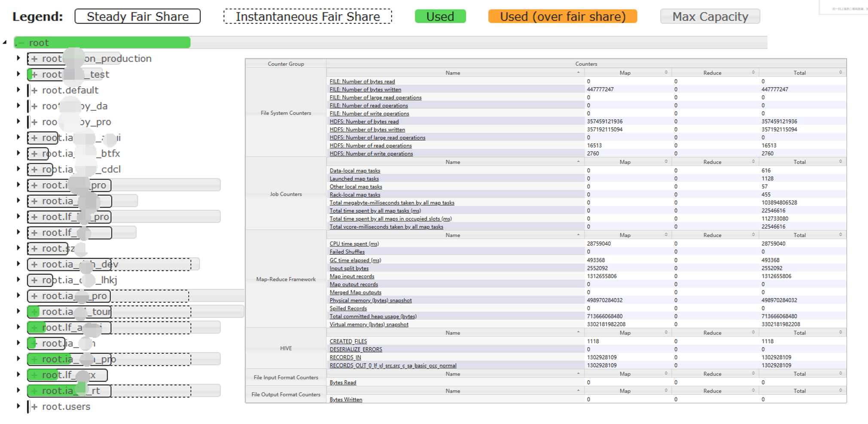The width and height of the screenshot is (868, 424).
Task: Open CPU time spent (ms) counter
Action: tap(354, 243)
